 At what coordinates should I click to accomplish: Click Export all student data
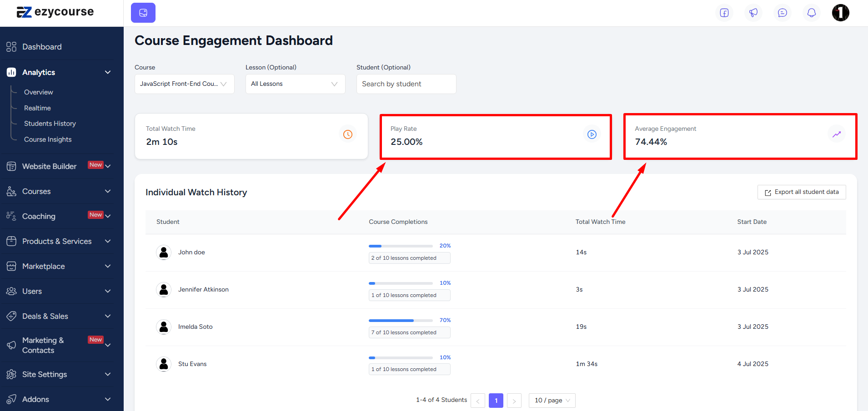coord(802,192)
